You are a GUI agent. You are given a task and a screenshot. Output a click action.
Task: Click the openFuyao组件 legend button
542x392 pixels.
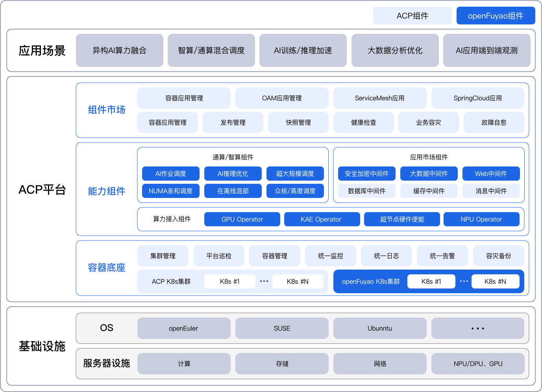(496, 16)
